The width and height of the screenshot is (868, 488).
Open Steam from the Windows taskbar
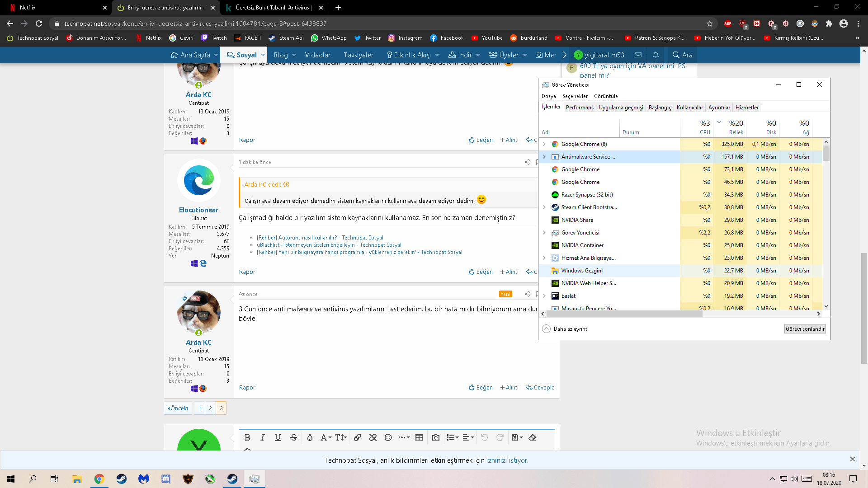tap(122, 479)
